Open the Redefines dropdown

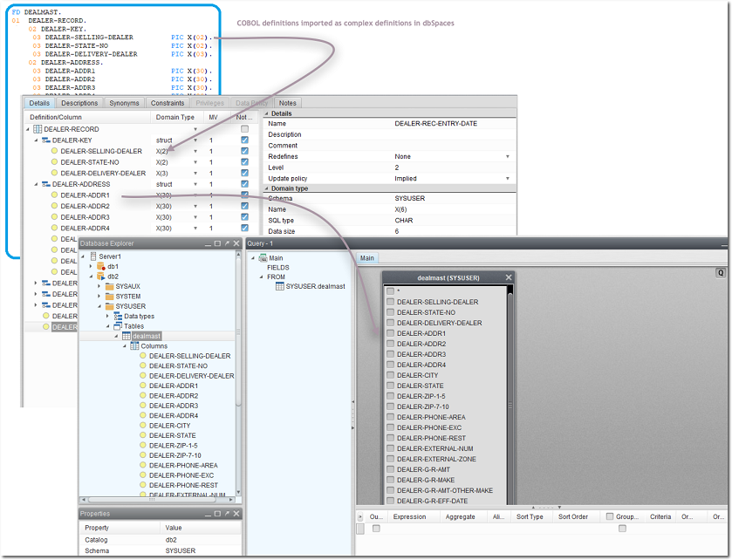point(508,157)
